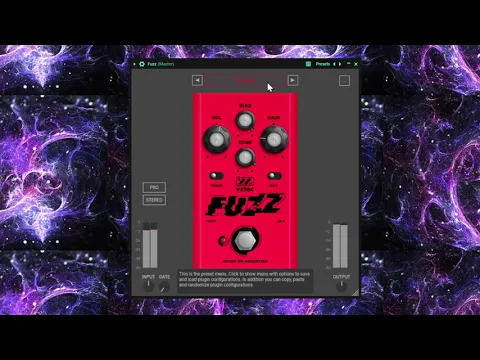This screenshot has width=480, height=360.
Task: Click the small square button at top right of plugin
Action: tap(344, 80)
